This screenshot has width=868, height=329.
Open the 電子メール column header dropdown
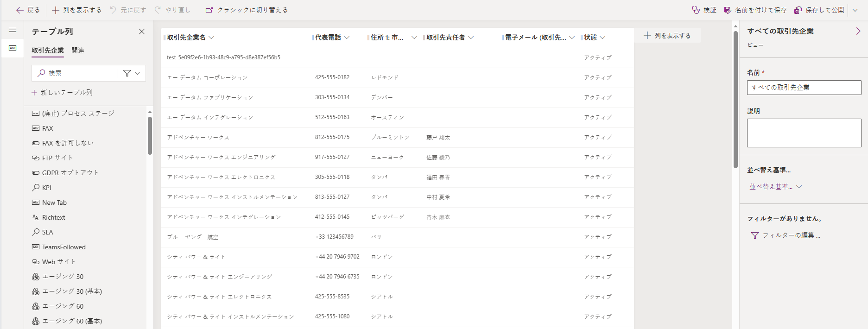tap(572, 38)
